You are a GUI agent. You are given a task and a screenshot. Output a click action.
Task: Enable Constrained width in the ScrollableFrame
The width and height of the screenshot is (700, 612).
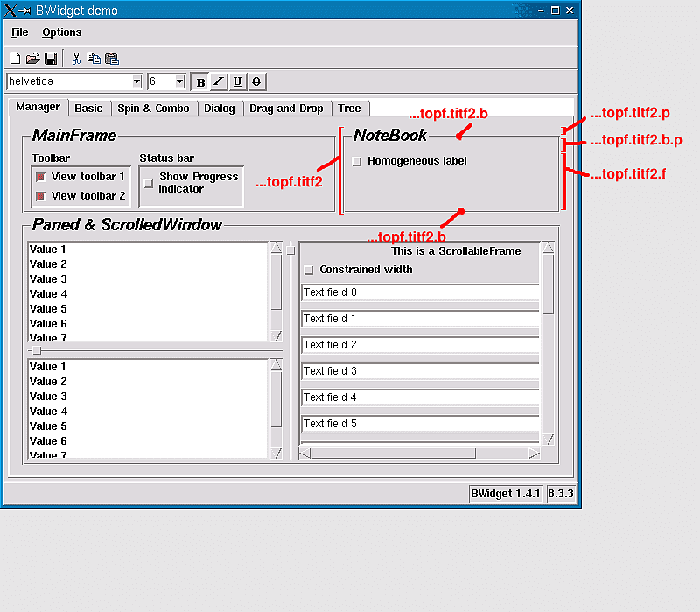click(308, 270)
